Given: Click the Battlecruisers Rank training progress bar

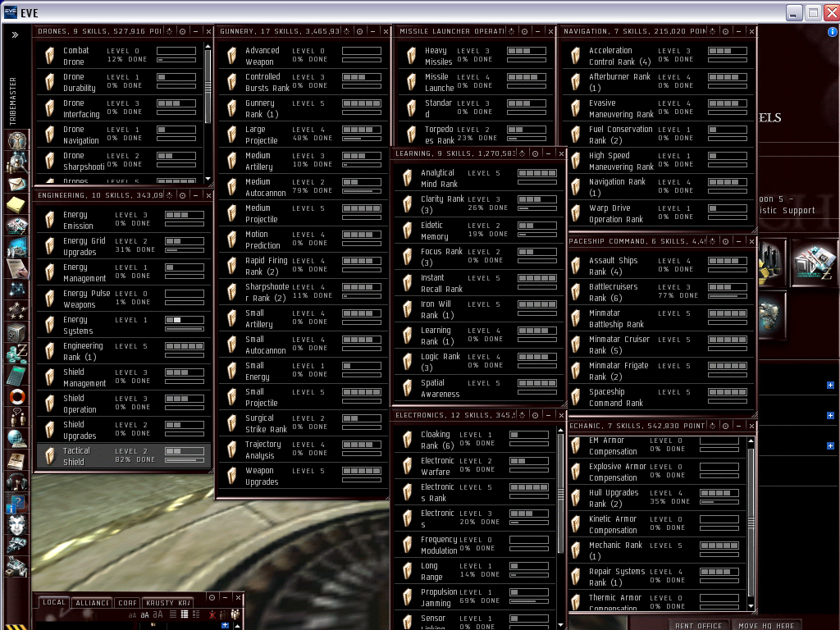Looking at the screenshot, I should click(728, 296).
